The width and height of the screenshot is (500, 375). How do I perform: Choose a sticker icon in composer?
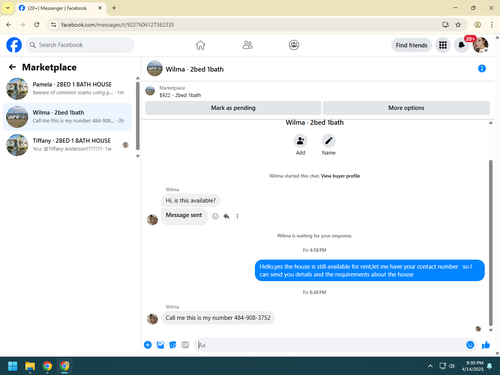[x=173, y=345]
